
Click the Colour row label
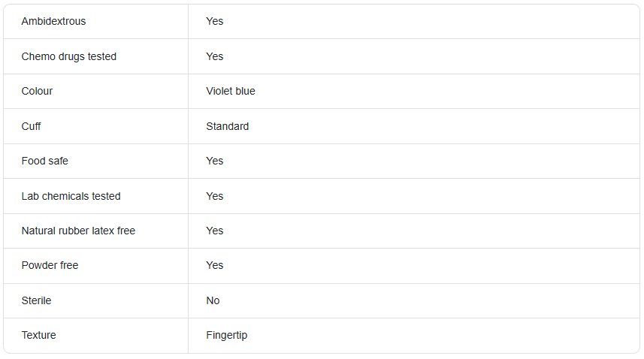[x=37, y=91]
